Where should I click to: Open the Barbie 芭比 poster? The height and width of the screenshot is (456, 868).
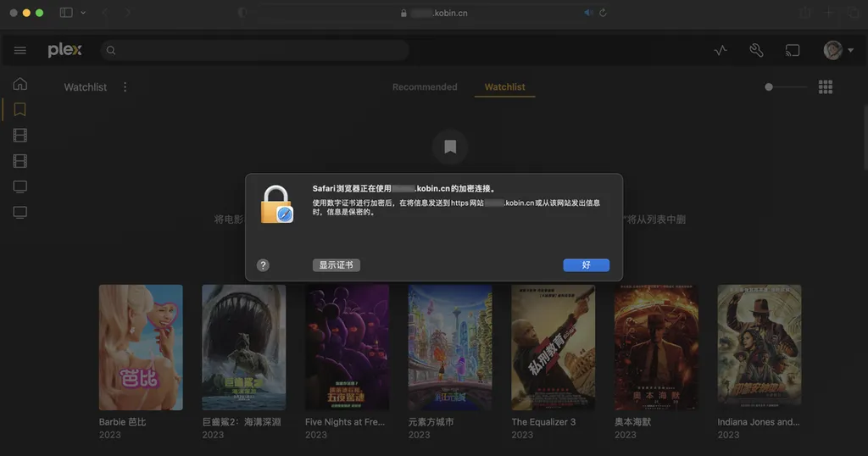click(141, 348)
